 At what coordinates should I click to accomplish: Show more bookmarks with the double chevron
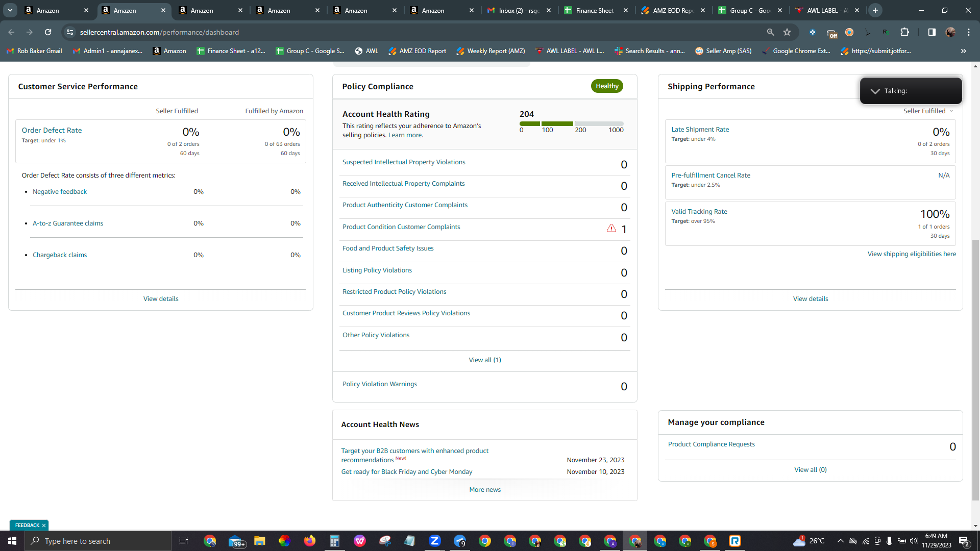963,51
